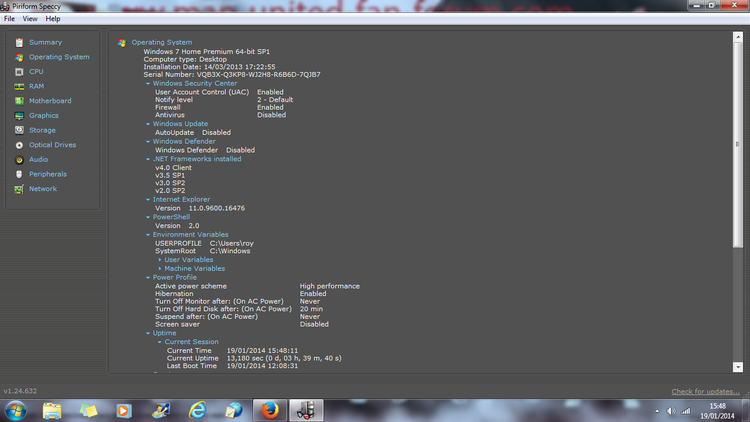750x422 pixels.
Task: Select the Graphics monitor icon
Action: (x=18, y=115)
